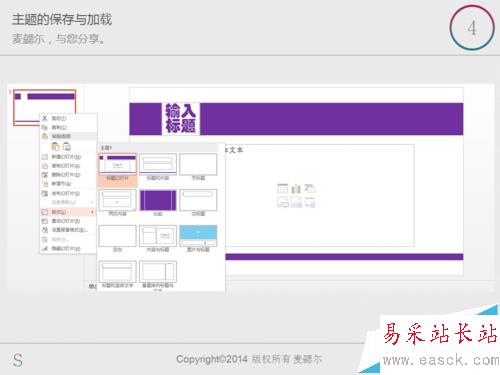Choose the second paste option icon button
Viewport: 500px width, 375px height.
point(67,146)
